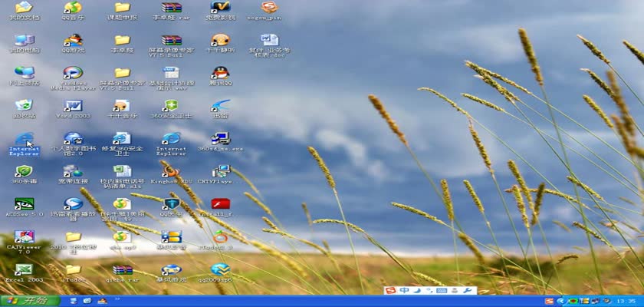Select the 360杀毒 shortcut
Screen dimensions: 644x307
coord(25,175)
